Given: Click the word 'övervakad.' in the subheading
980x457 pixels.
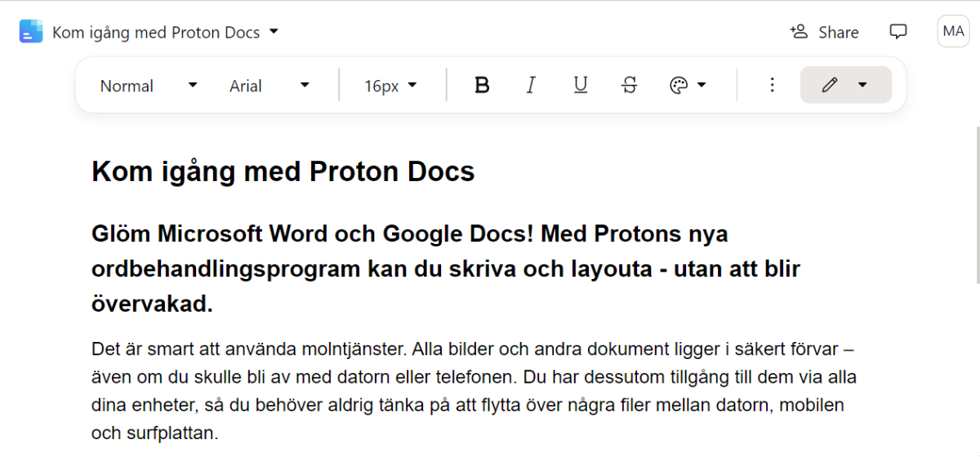Looking at the screenshot, I should tap(152, 305).
